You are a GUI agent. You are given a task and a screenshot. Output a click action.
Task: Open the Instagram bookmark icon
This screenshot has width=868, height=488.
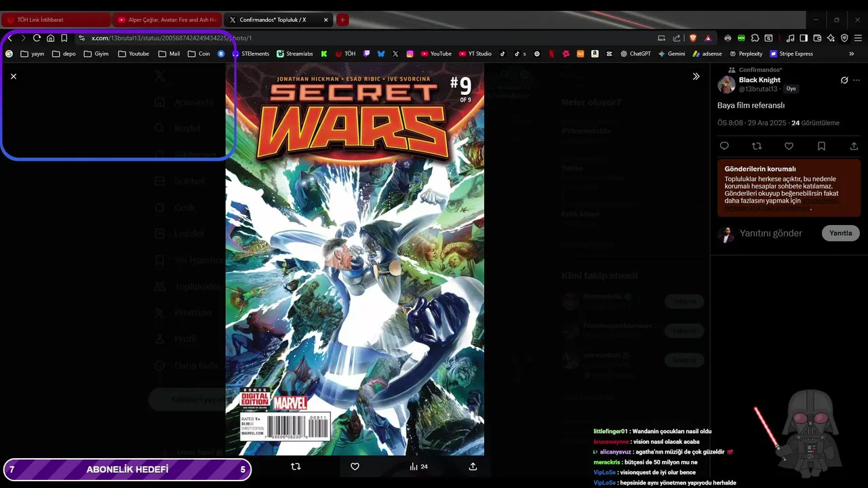pos(410,54)
